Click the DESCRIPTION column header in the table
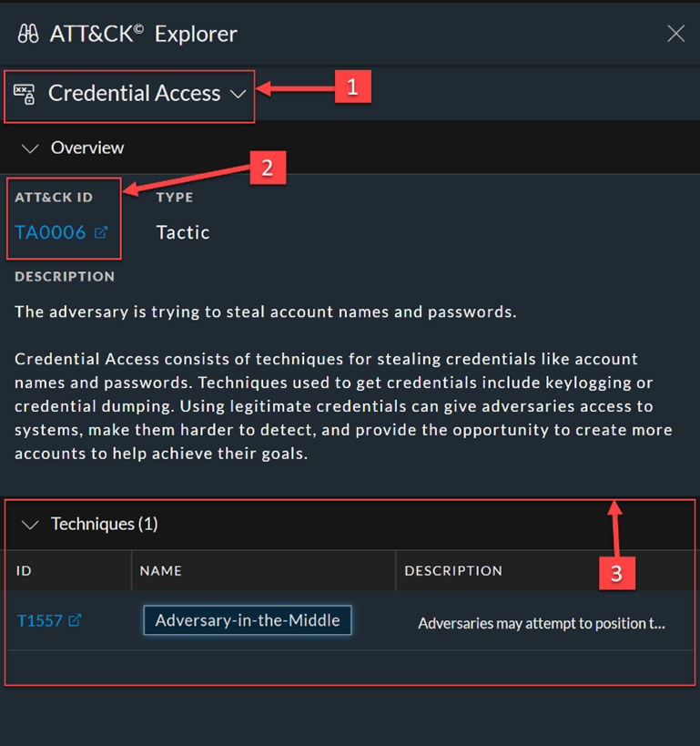The height and width of the screenshot is (746, 700). pyautogui.click(x=452, y=571)
